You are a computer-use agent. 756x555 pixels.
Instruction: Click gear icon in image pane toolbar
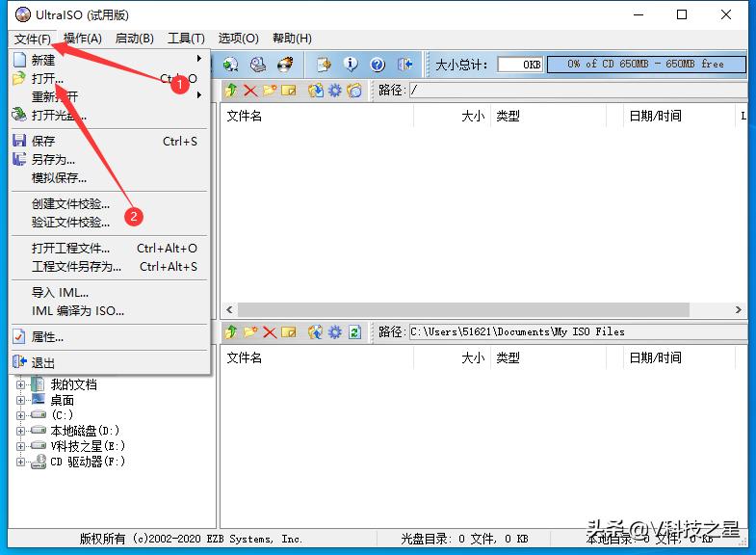(x=335, y=91)
